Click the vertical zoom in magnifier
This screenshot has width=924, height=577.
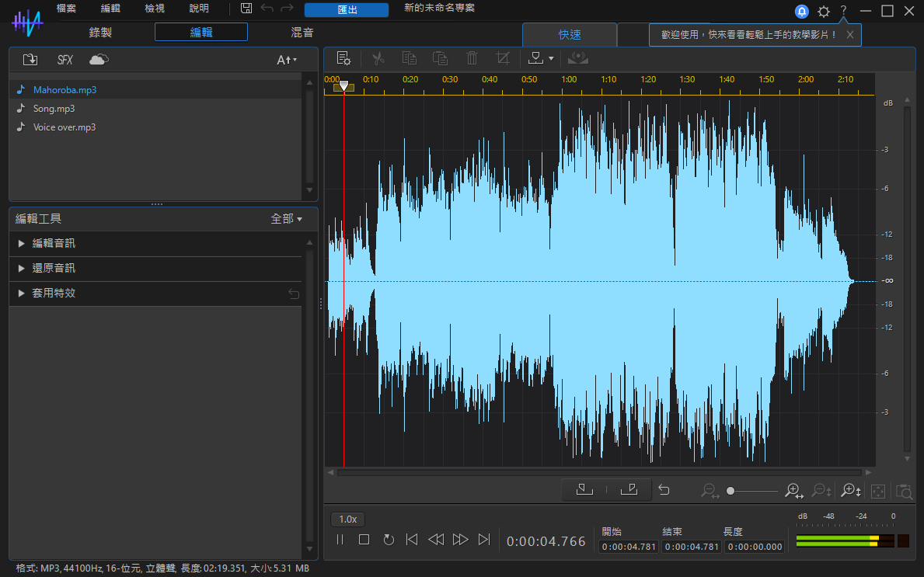pyautogui.click(x=851, y=490)
